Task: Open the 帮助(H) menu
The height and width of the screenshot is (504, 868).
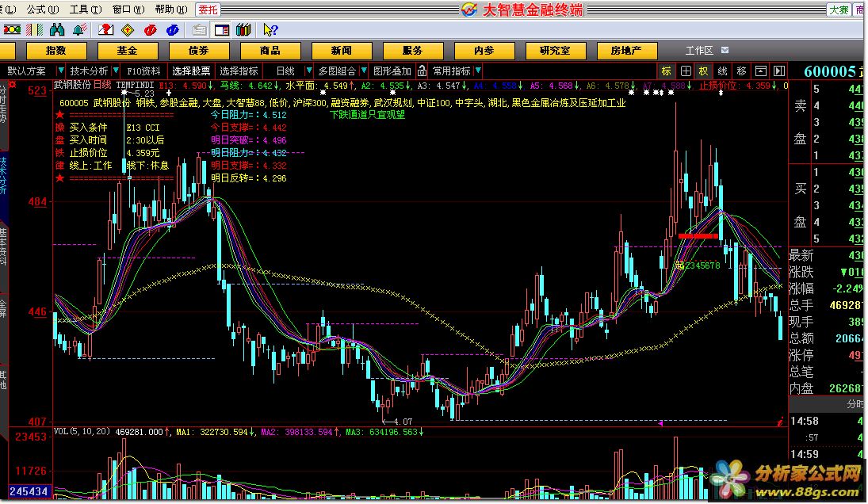Action: click(x=171, y=10)
